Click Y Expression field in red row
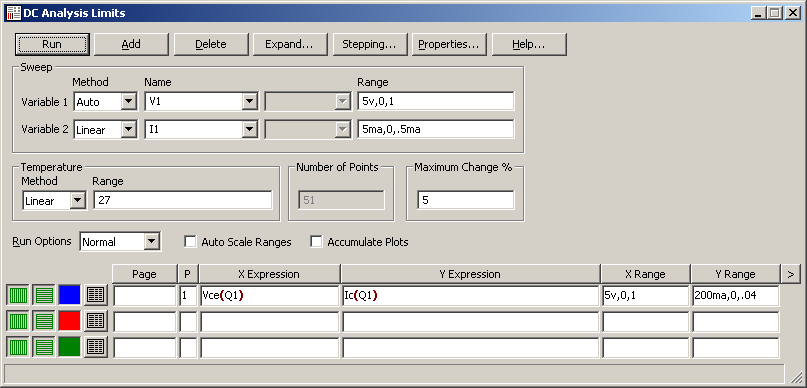This screenshot has width=807, height=388. [x=470, y=322]
